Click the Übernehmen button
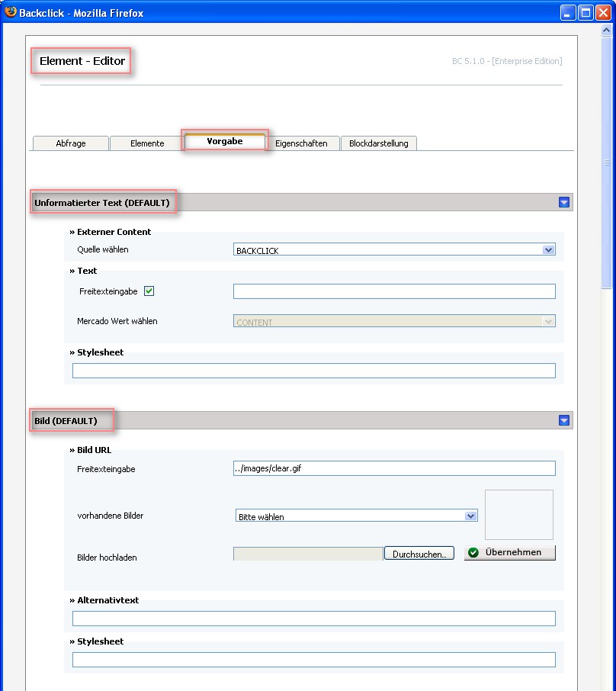This screenshot has width=616, height=691. click(x=510, y=553)
